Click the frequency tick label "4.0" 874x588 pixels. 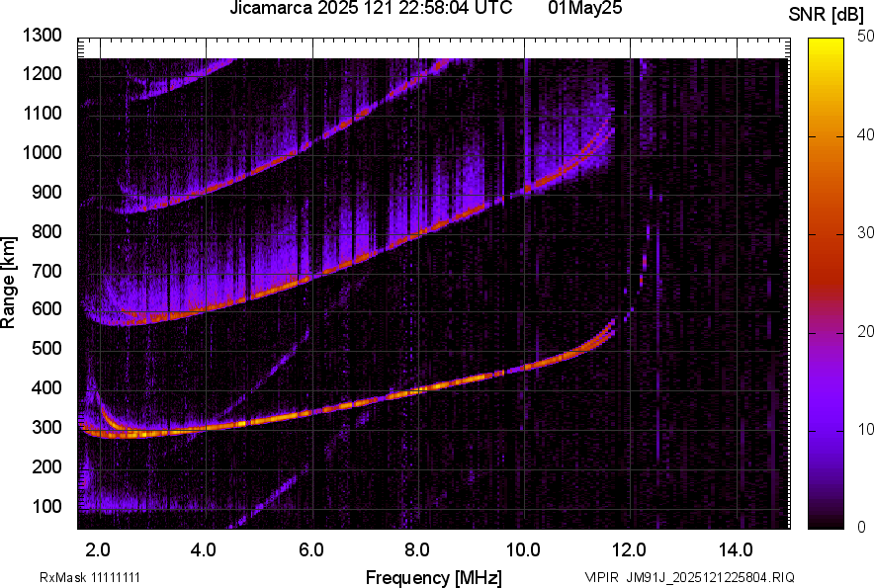point(204,550)
